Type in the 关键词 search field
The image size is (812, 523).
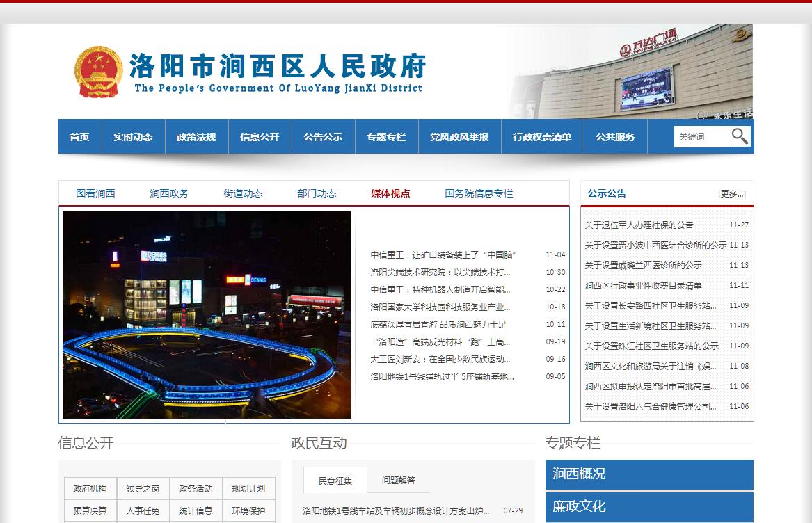(x=701, y=137)
